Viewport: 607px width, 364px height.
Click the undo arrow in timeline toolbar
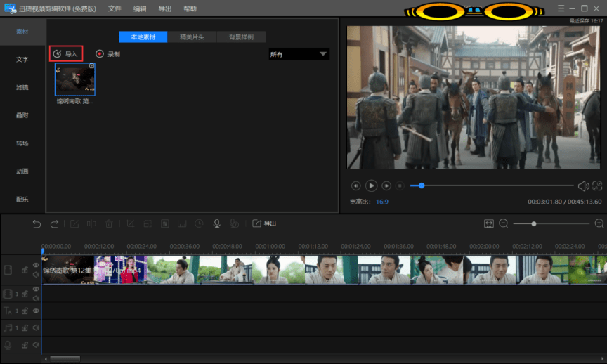pos(37,223)
